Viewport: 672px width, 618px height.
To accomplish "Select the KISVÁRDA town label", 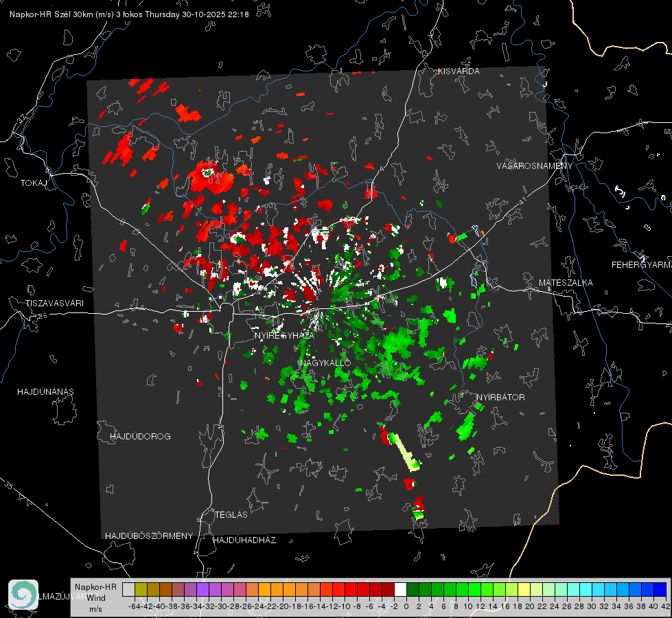I will pyautogui.click(x=459, y=71).
